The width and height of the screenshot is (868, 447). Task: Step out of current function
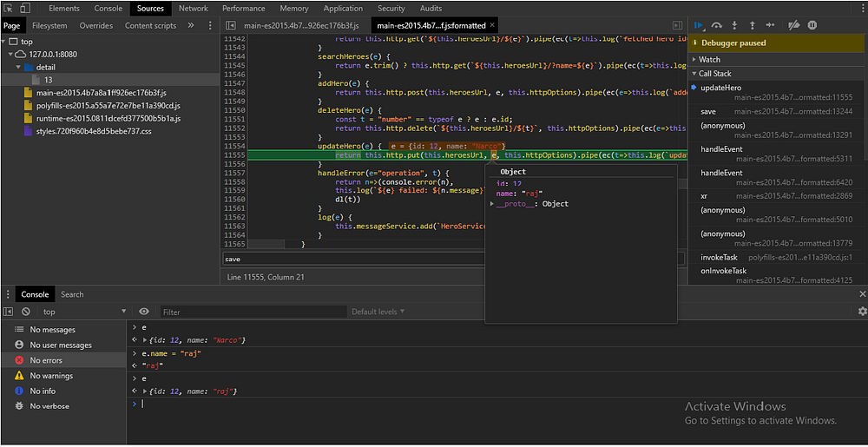(x=752, y=26)
